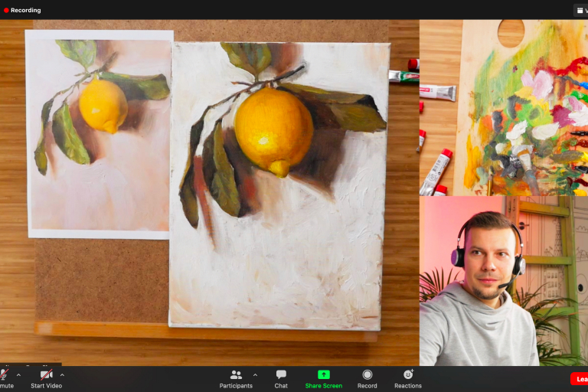Click the red Recording indicator dot
The width and height of the screenshot is (588, 392).
pyautogui.click(x=6, y=11)
